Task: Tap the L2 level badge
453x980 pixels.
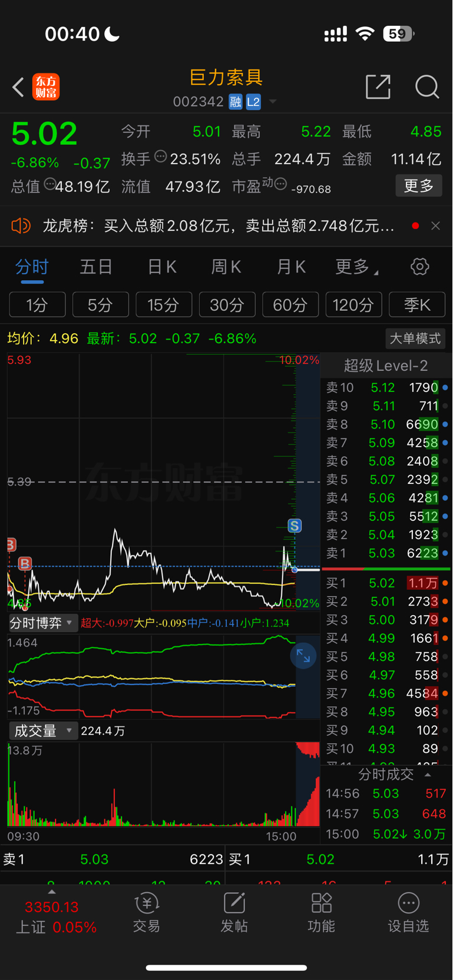Action: tap(253, 102)
